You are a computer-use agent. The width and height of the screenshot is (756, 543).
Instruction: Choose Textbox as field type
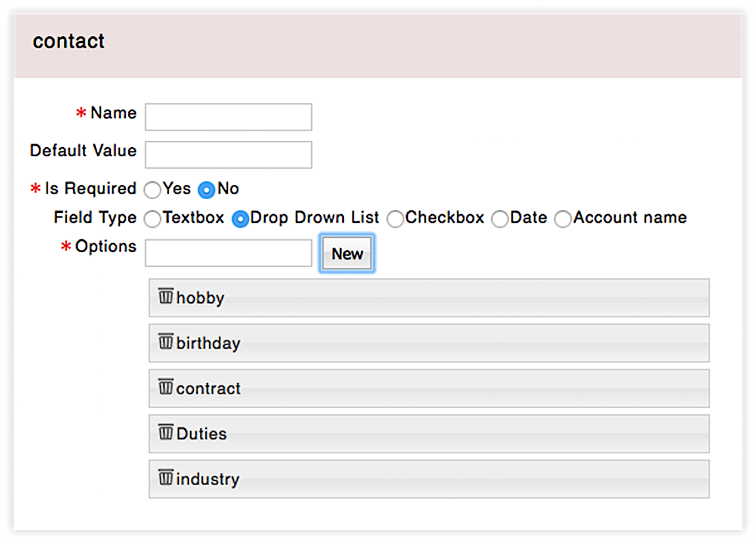pos(153,219)
